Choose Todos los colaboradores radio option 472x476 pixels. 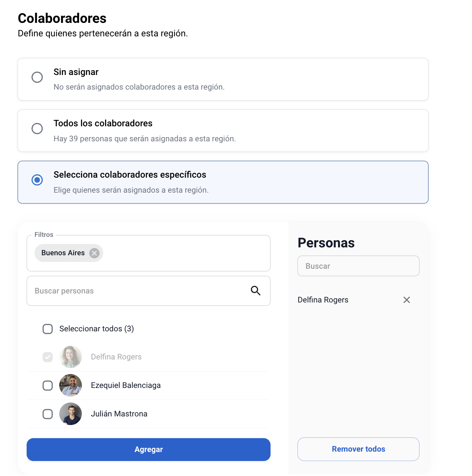coord(37,129)
